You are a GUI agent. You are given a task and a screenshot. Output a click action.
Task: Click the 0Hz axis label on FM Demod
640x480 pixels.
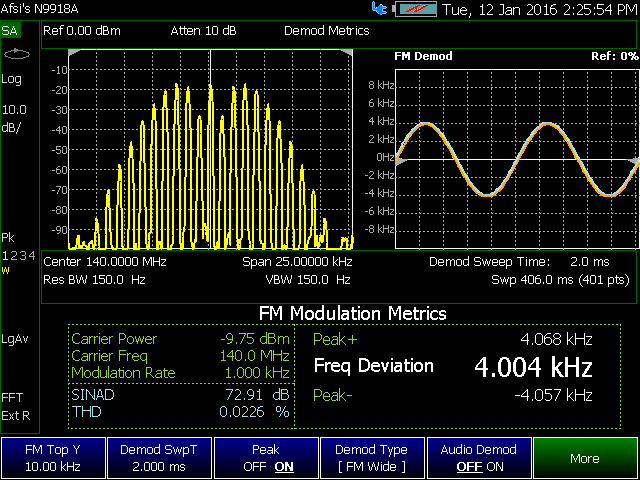[385, 157]
